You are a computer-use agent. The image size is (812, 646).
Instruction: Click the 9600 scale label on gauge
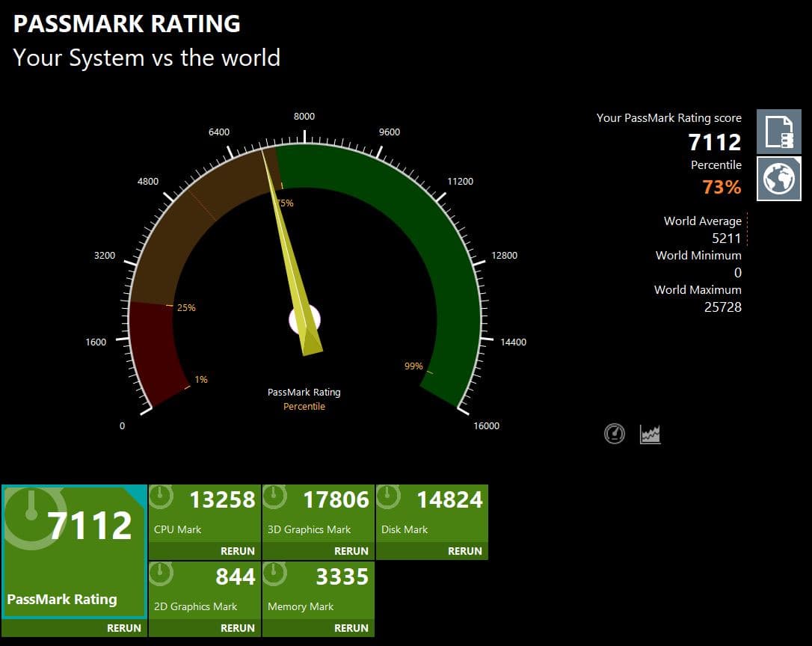(390, 132)
